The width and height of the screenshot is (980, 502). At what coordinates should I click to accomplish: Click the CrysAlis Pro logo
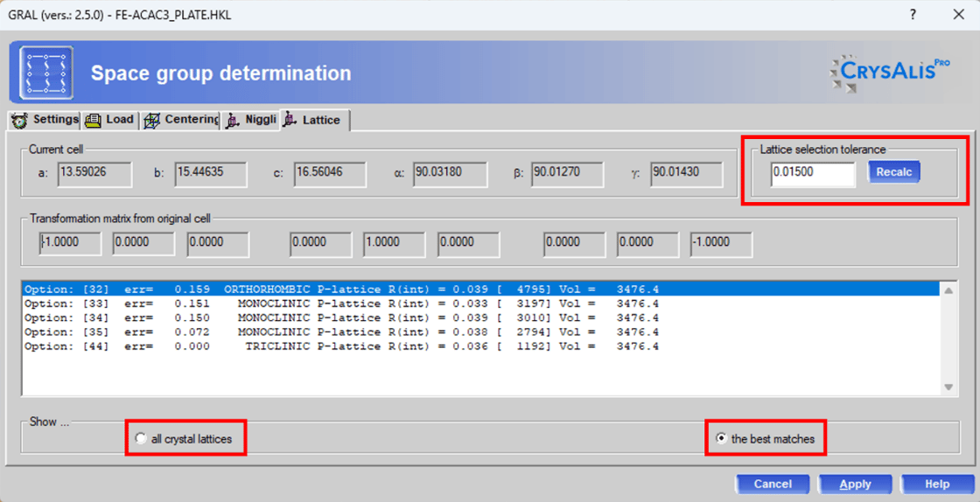[x=889, y=73]
